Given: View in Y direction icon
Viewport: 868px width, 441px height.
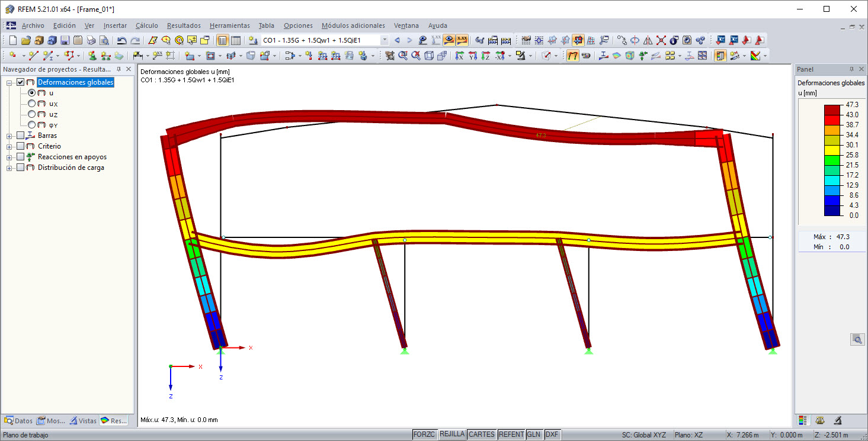Looking at the screenshot, I should (472, 56).
